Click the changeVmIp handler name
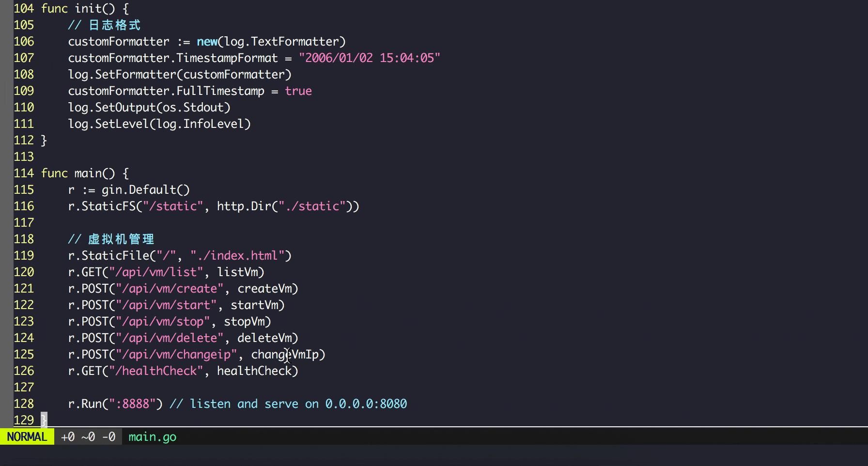868x466 pixels. pos(286,354)
